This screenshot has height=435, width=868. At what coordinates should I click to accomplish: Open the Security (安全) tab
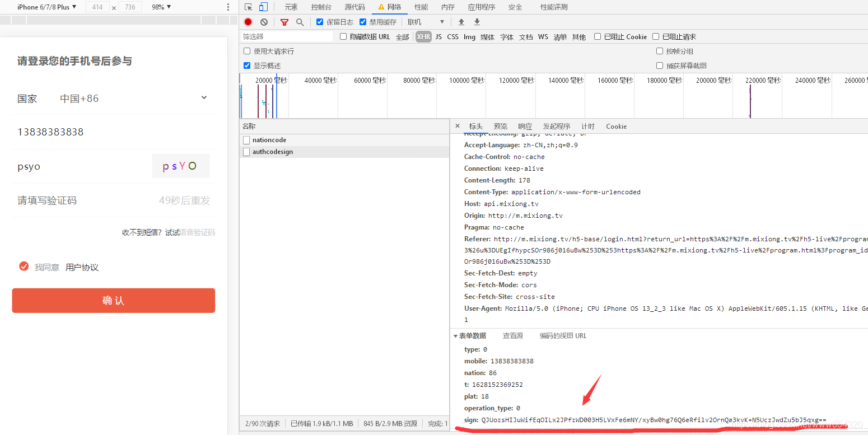pos(515,7)
